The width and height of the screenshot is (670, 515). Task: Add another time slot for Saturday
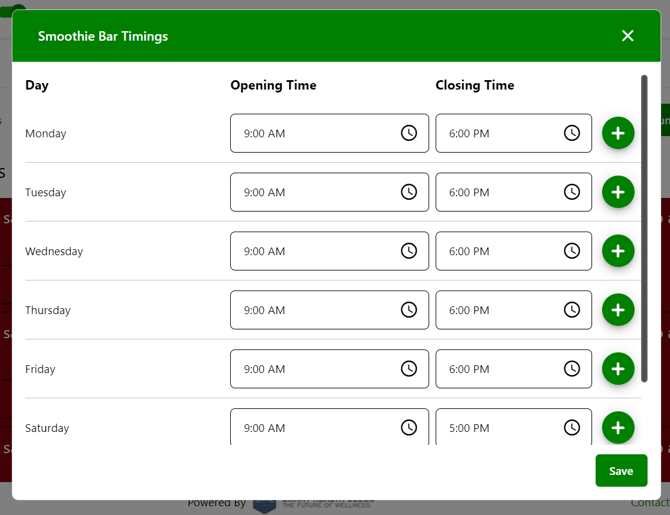pos(618,428)
